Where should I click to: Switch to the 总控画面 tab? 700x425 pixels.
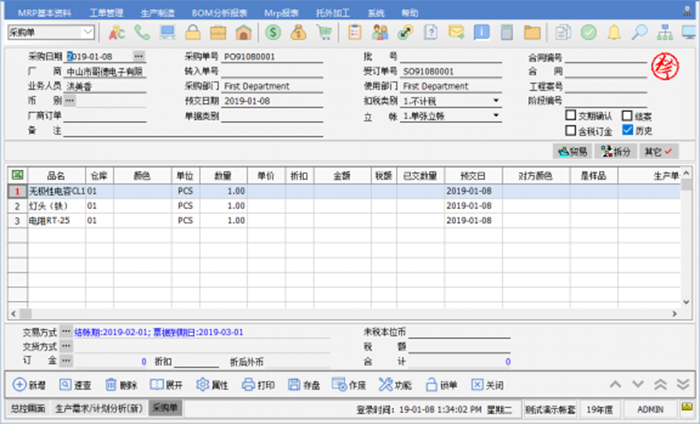click(x=25, y=409)
